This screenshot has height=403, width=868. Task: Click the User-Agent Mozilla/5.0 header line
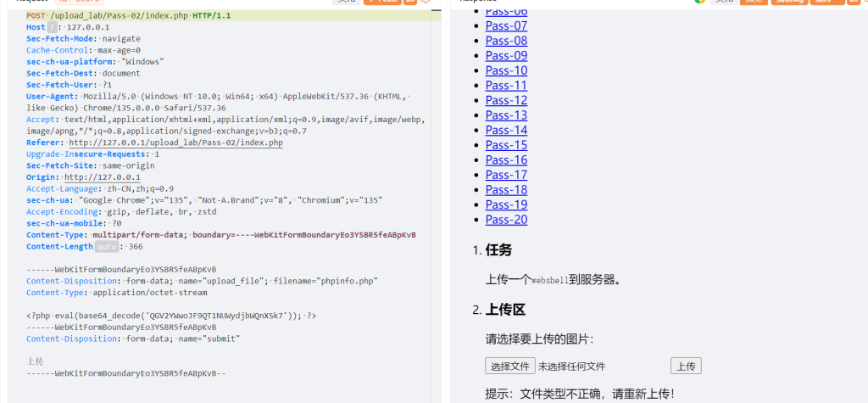click(217, 103)
